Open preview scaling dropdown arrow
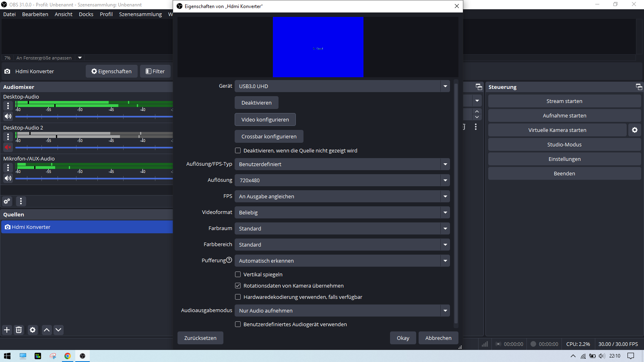The width and height of the screenshot is (644, 362). click(x=80, y=58)
